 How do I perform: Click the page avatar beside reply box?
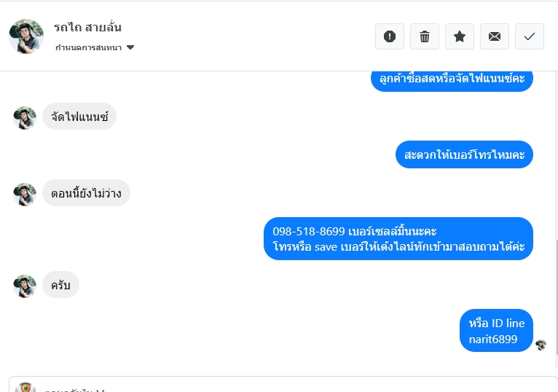[25, 388]
